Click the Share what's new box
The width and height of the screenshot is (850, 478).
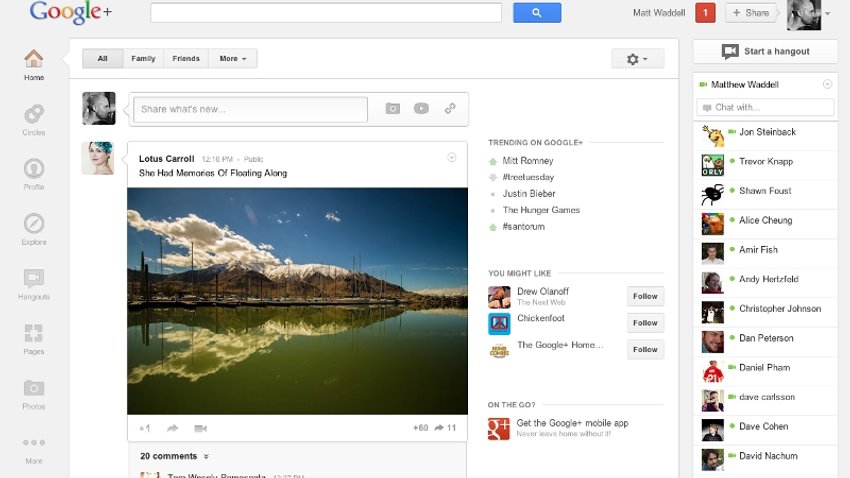point(250,109)
